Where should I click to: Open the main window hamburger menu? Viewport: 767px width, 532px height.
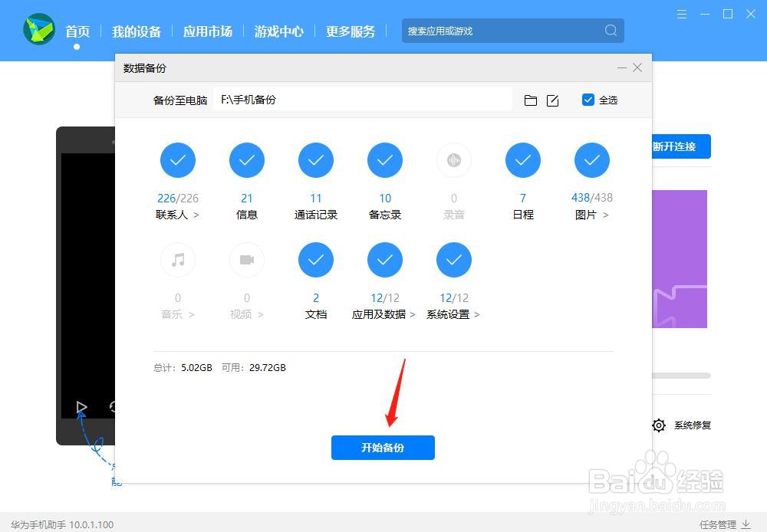[x=681, y=14]
